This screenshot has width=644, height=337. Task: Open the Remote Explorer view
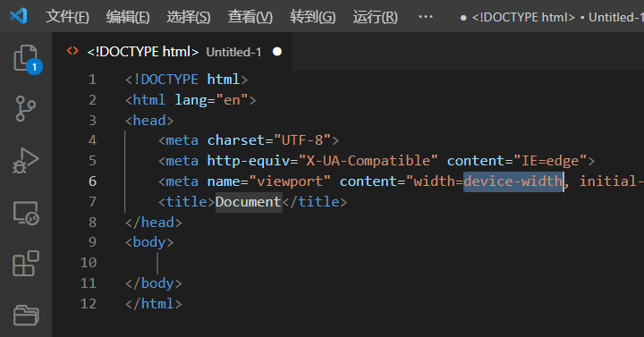(x=26, y=213)
